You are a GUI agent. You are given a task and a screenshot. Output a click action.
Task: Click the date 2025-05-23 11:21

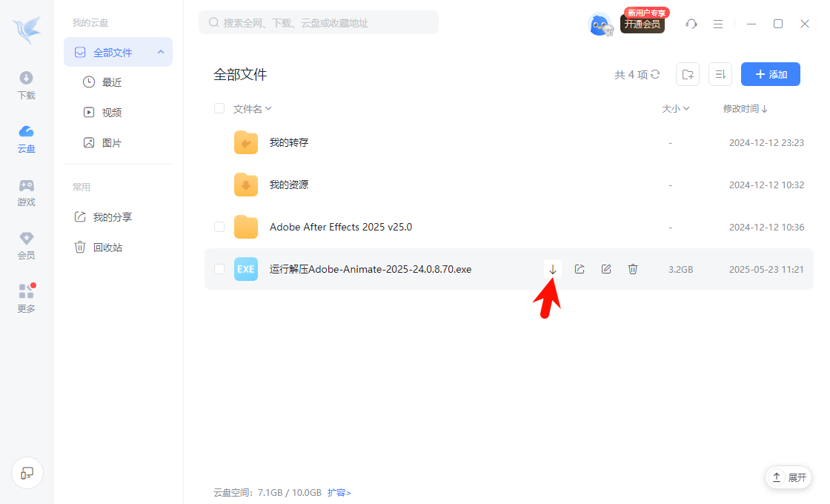766,269
